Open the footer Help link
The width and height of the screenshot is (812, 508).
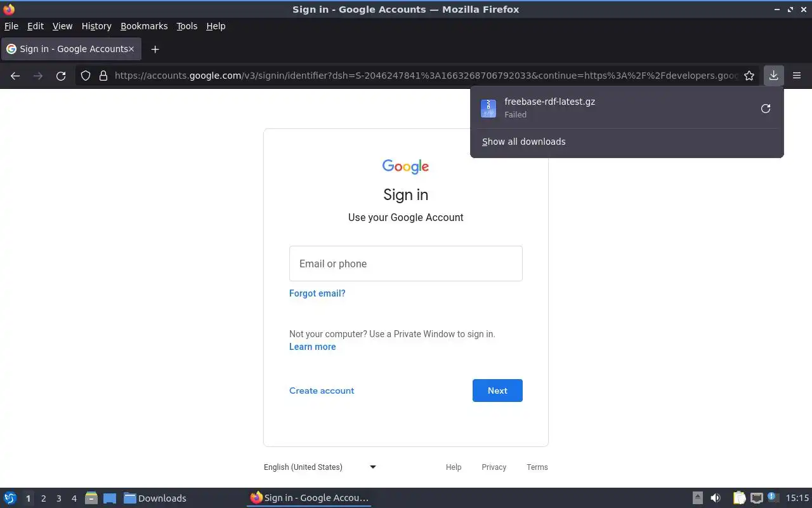[454, 467]
